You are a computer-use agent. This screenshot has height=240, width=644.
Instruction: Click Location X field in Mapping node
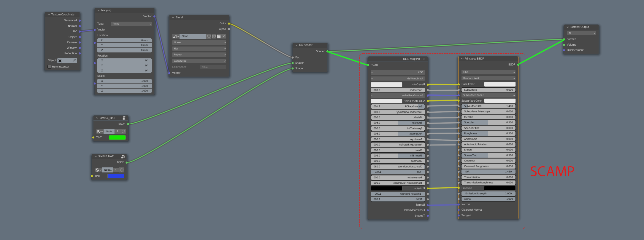click(124, 40)
